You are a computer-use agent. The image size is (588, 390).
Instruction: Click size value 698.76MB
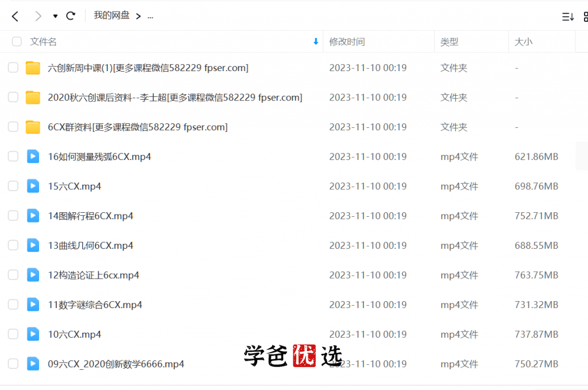click(536, 186)
